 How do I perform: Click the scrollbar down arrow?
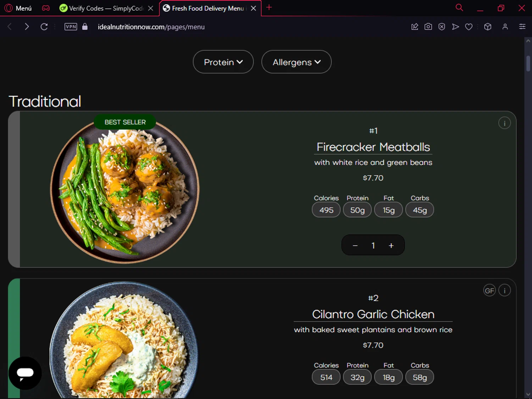(x=528, y=394)
